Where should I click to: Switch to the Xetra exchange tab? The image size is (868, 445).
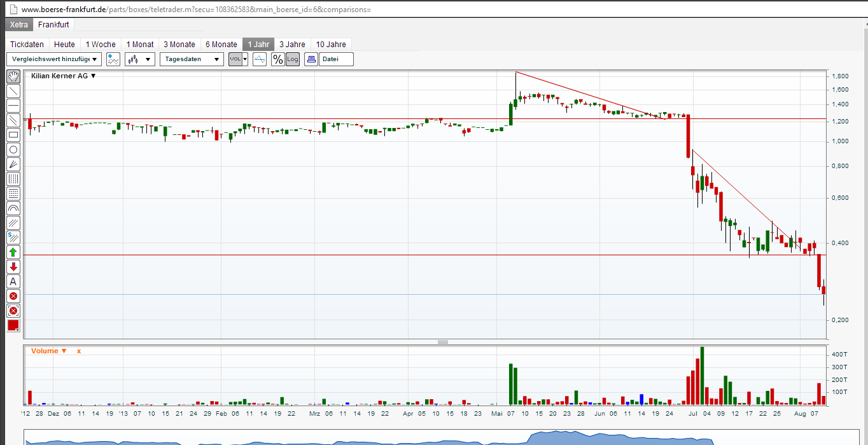(19, 24)
